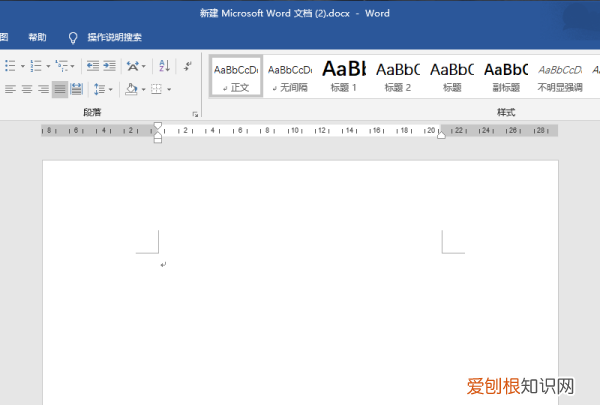Select 正文 (Normal) style
600x405 pixels.
point(236,76)
